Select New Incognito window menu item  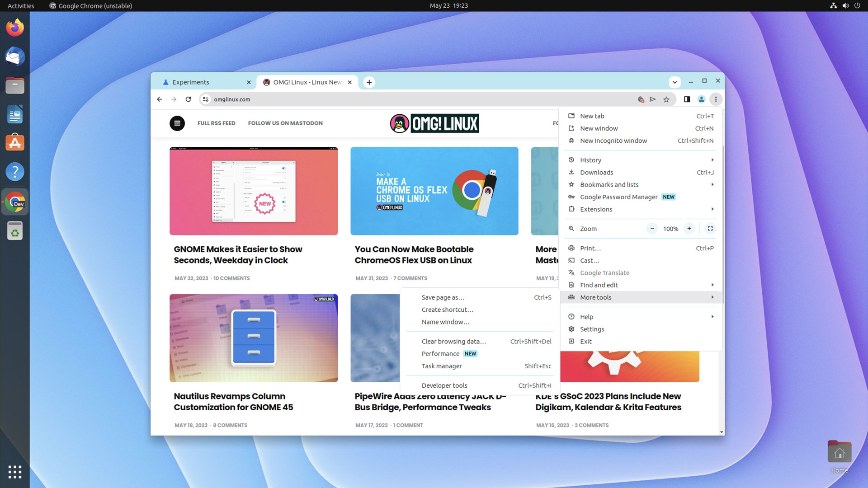[x=641, y=141]
